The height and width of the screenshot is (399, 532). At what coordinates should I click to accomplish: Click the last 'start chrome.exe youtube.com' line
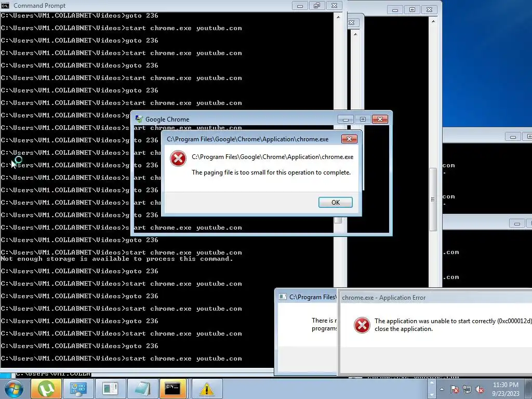(121, 358)
